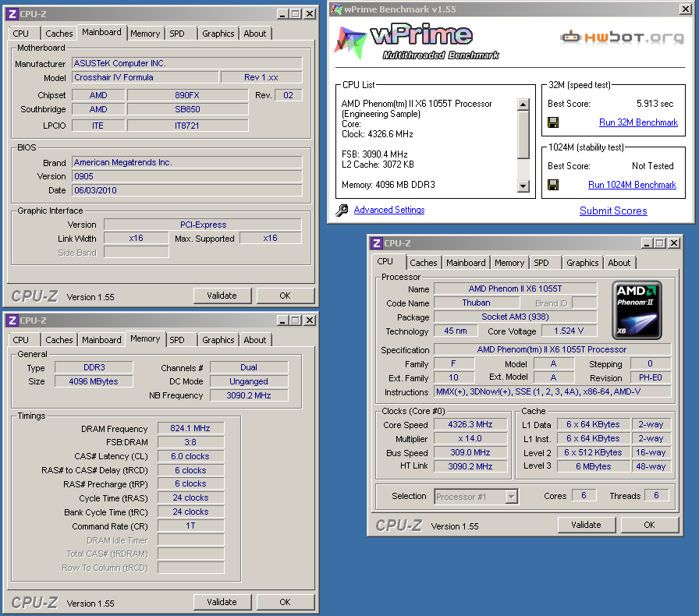Click the 32M best score '5.913 sec'
The height and width of the screenshot is (616, 699).
point(655,104)
